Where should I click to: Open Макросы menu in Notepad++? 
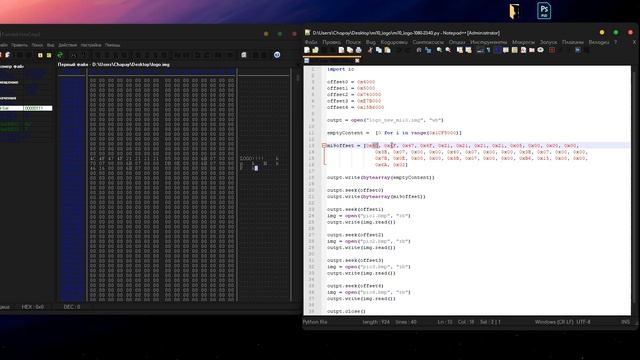(523, 42)
